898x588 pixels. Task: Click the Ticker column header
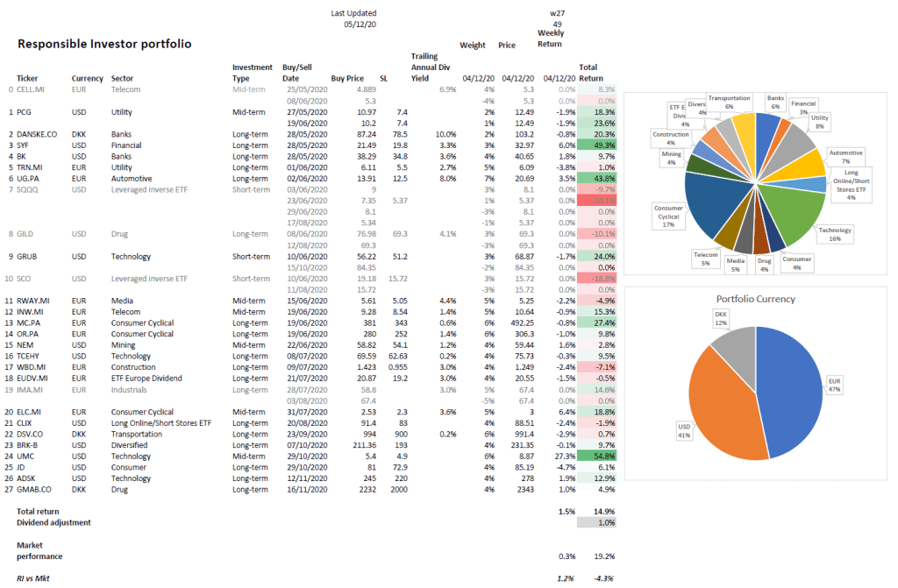point(29,78)
